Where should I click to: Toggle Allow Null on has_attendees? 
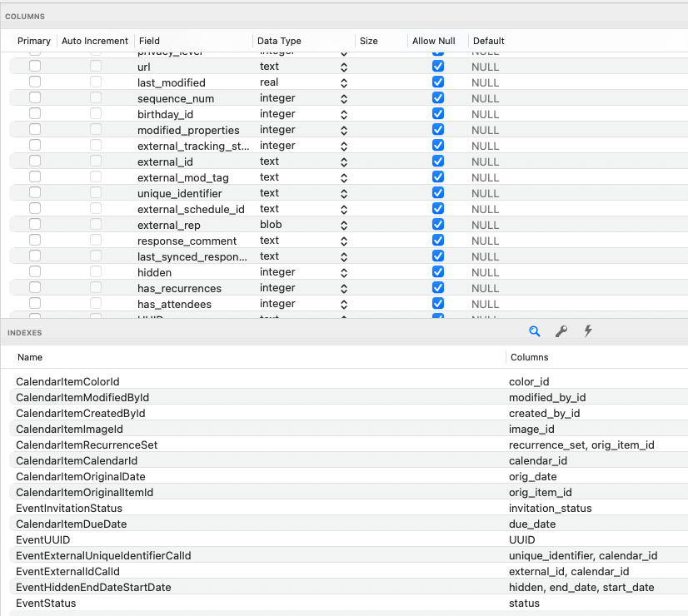coord(437,304)
